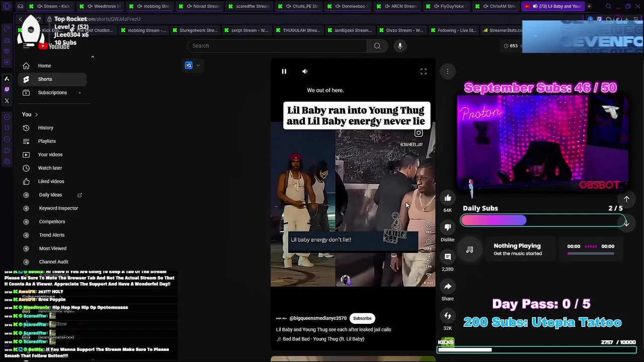Viewport: 644px width, 362px height.
Task: Open the Opera GX logo menu
Action: coord(7,7)
